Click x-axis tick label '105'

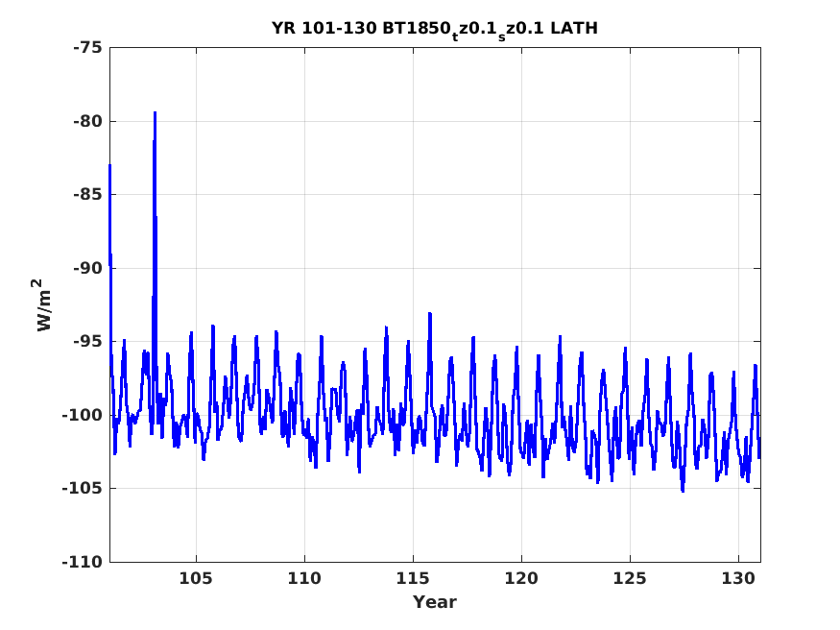tap(196, 578)
